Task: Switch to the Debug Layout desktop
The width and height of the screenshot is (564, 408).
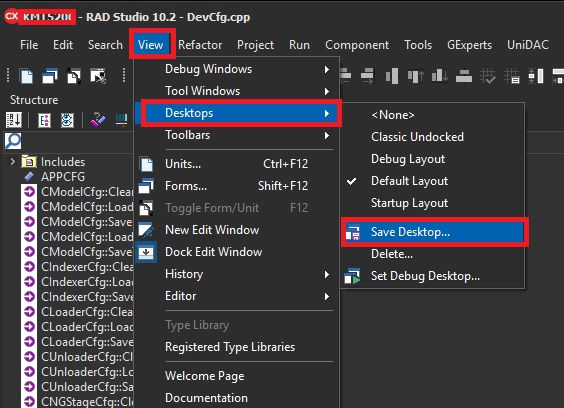Action: pos(408,159)
